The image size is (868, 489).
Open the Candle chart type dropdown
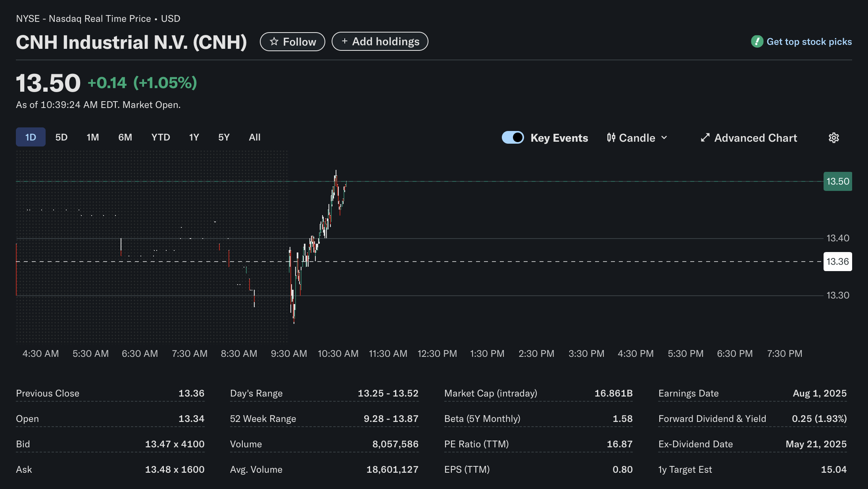(x=637, y=138)
